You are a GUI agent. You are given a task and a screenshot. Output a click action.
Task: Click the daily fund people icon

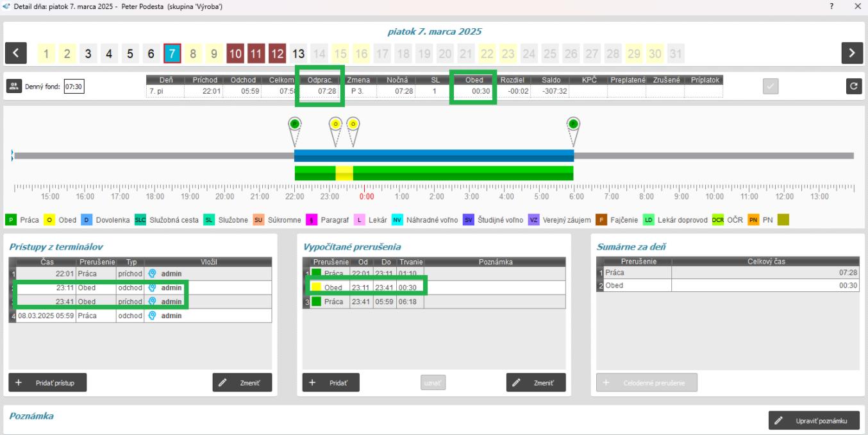point(13,87)
